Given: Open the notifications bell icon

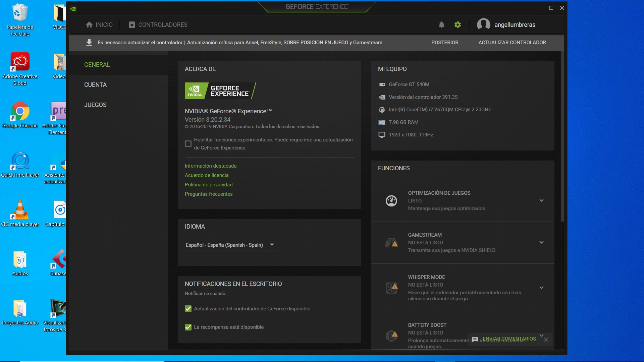Looking at the screenshot, I should pos(441,24).
